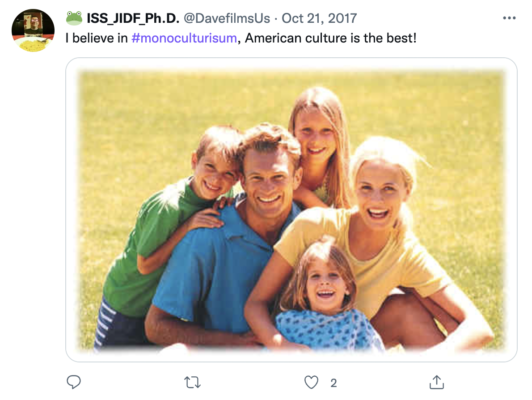Expand the attached family photo
Viewport: 532px width, 400px height.
[x=291, y=210]
